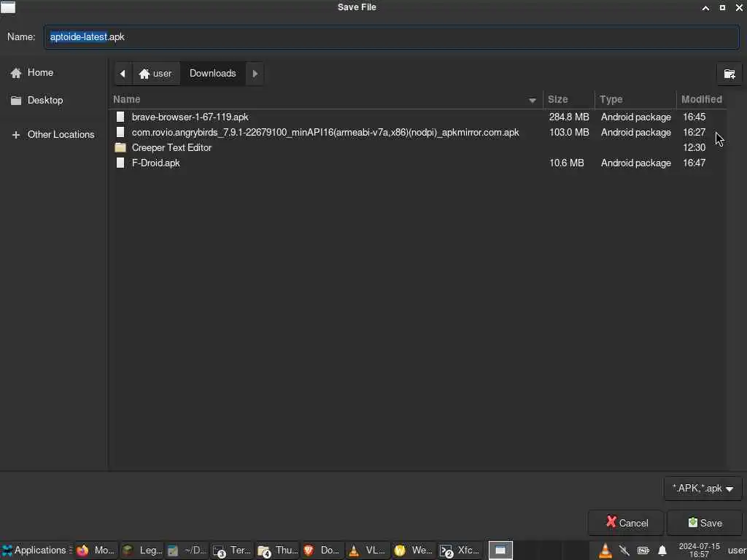Click the F-Droid.apk file icon
Viewport: 747px width, 560px height.
point(120,163)
